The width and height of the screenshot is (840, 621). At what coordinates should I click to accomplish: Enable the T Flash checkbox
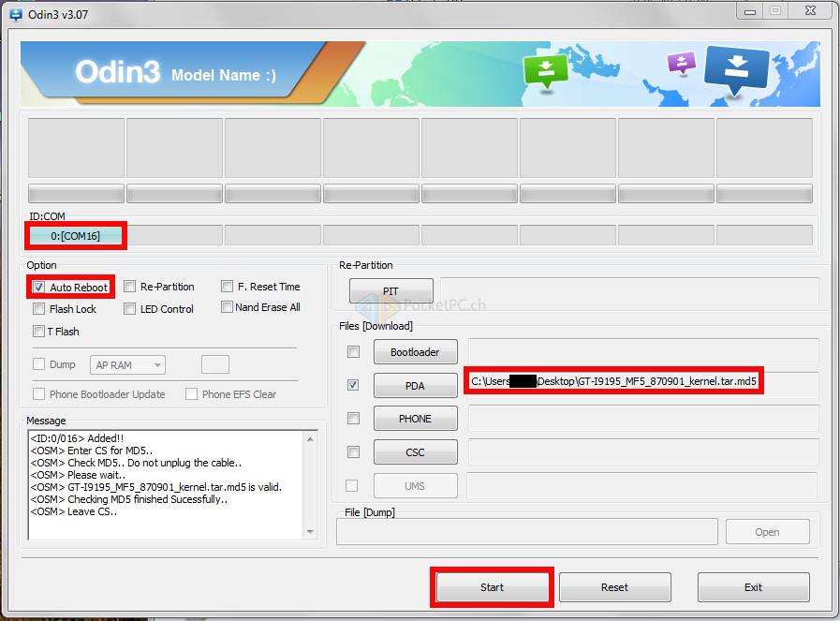click(x=38, y=332)
